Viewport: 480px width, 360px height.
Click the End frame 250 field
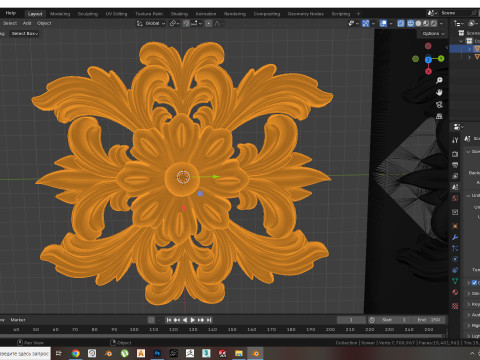coord(429,320)
